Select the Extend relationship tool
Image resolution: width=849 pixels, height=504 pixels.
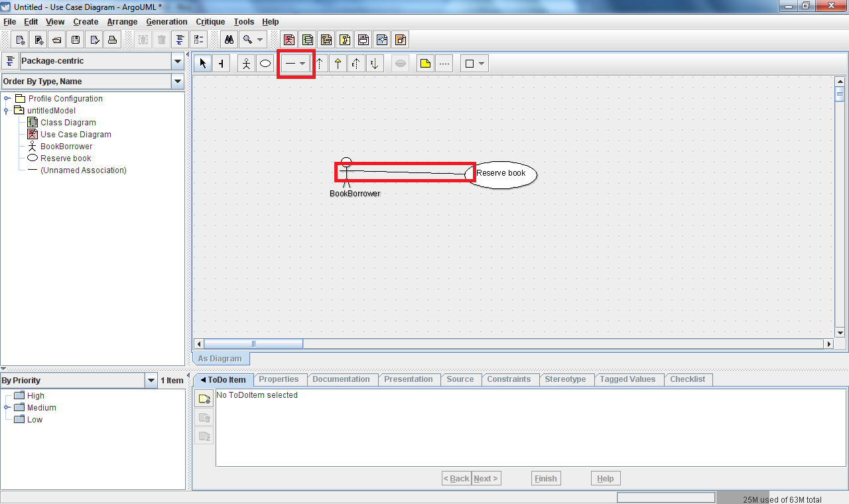pos(356,64)
